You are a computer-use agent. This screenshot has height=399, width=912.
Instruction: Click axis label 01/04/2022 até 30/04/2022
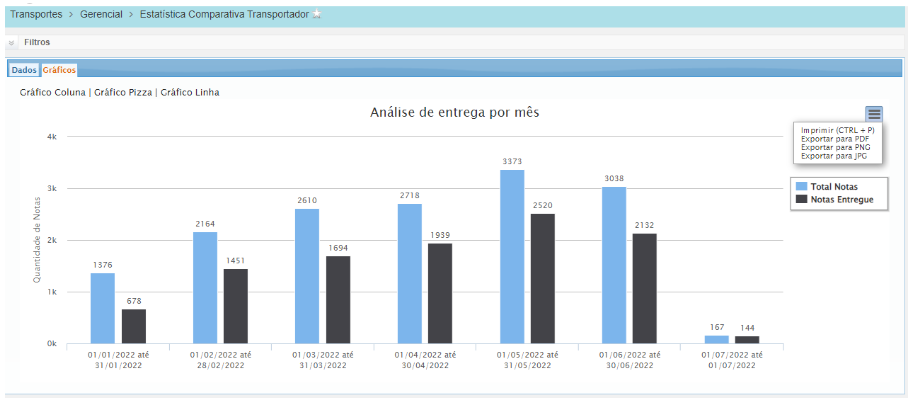(425, 359)
